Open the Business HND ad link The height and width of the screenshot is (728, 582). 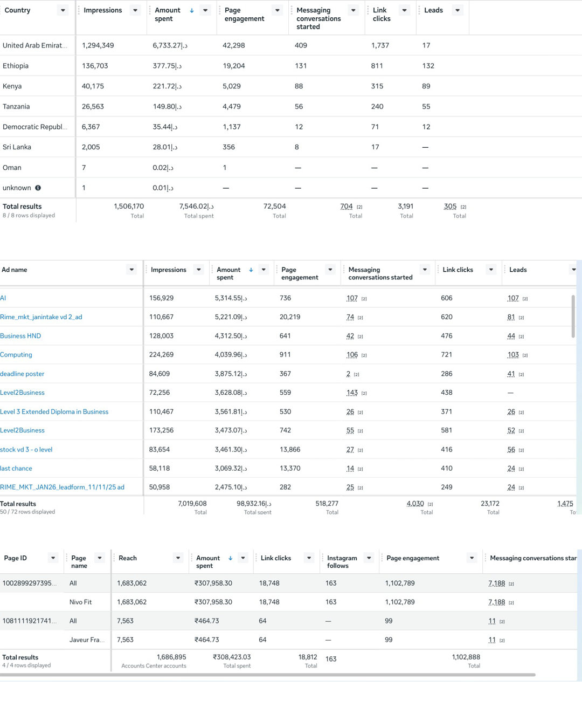click(x=20, y=336)
